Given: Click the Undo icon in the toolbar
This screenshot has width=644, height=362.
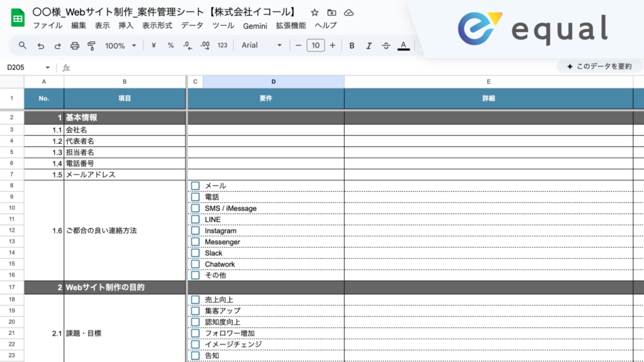Looking at the screenshot, I should pyautogui.click(x=41, y=45).
